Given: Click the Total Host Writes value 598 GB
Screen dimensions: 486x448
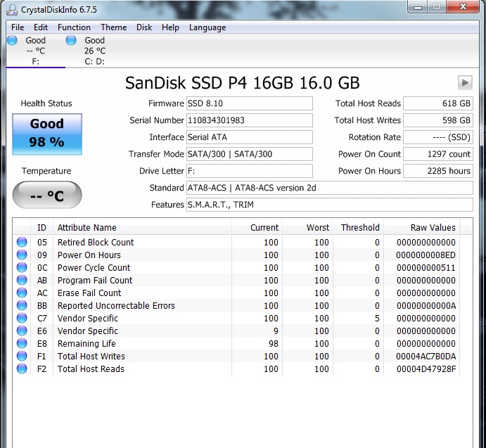Looking at the screenshot, I should click(438, 120).
